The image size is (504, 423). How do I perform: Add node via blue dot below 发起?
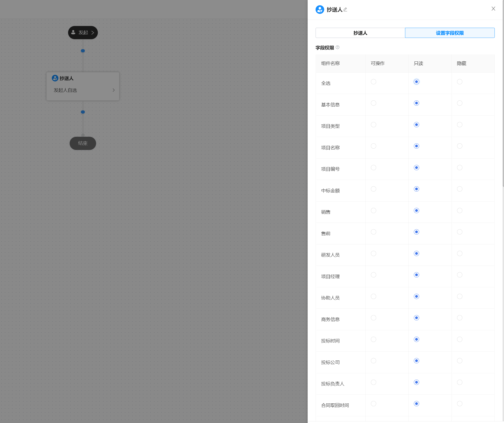click(x=83, y=51)
